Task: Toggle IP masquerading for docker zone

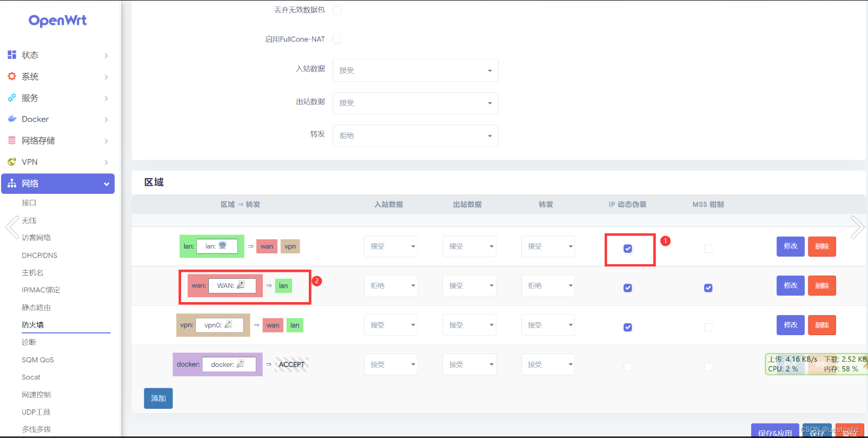Action: pos(628,367)
